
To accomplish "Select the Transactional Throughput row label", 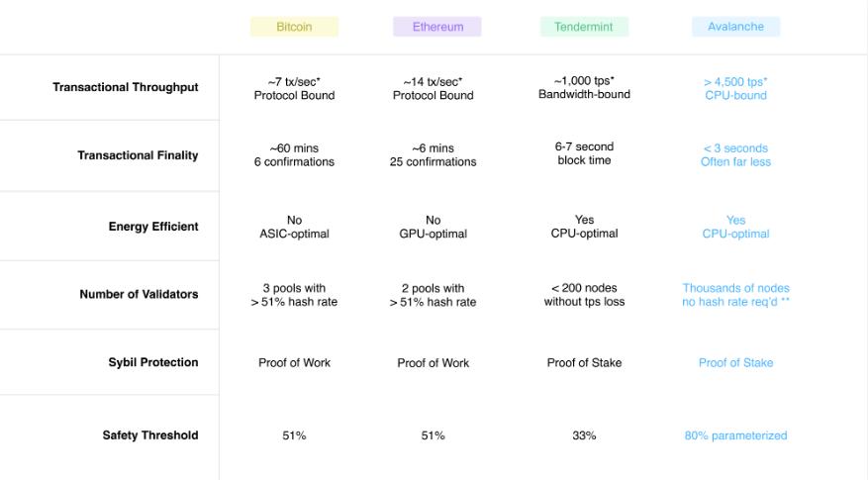I will click(126, 87).
